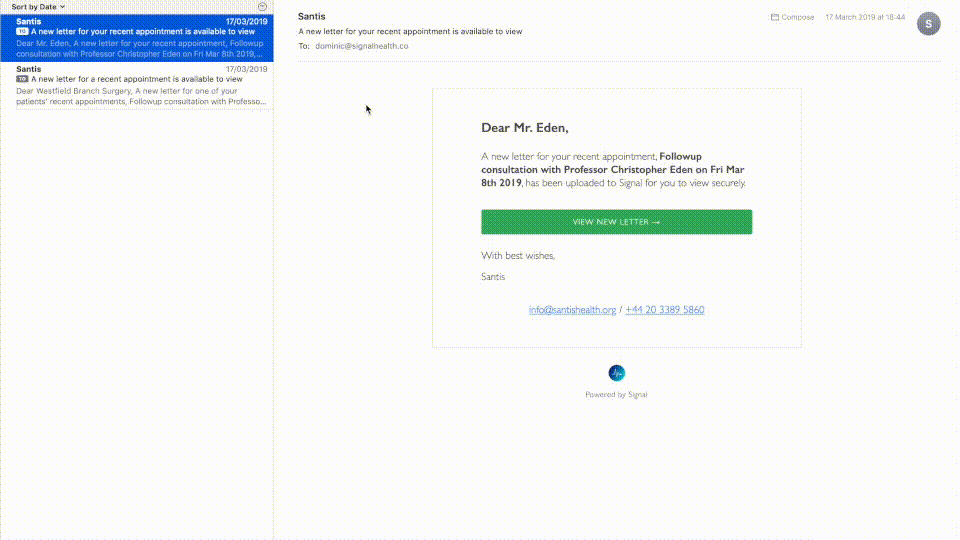Open the Westfield Branch Surgery email
This screenshot has height=540, width=960.
coord(137,85)
